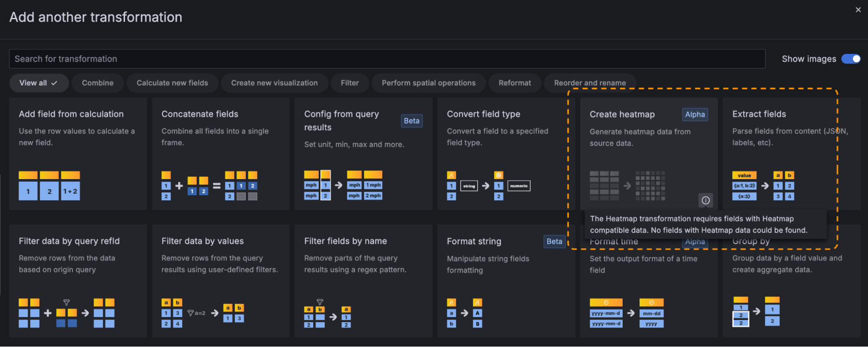Click the Search for transformation field
Viewport: 868px width, 347px height.
click(386, 59)
